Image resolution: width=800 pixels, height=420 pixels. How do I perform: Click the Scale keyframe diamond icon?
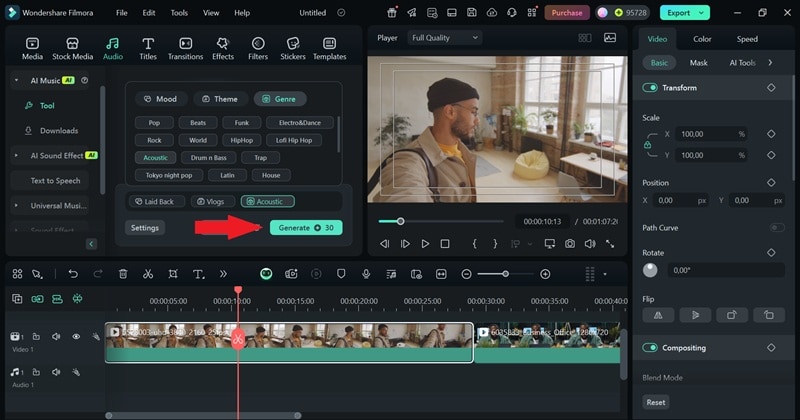(x=771, y=134)
